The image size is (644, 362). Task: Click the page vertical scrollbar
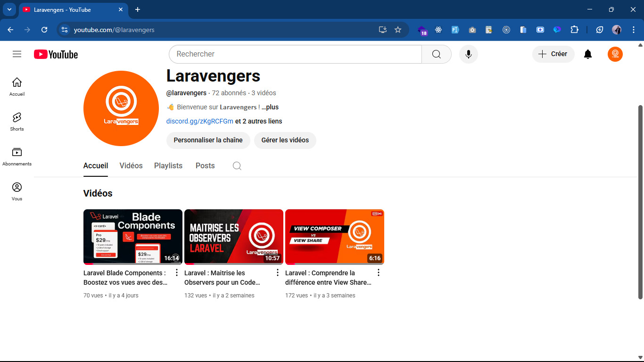640,202
